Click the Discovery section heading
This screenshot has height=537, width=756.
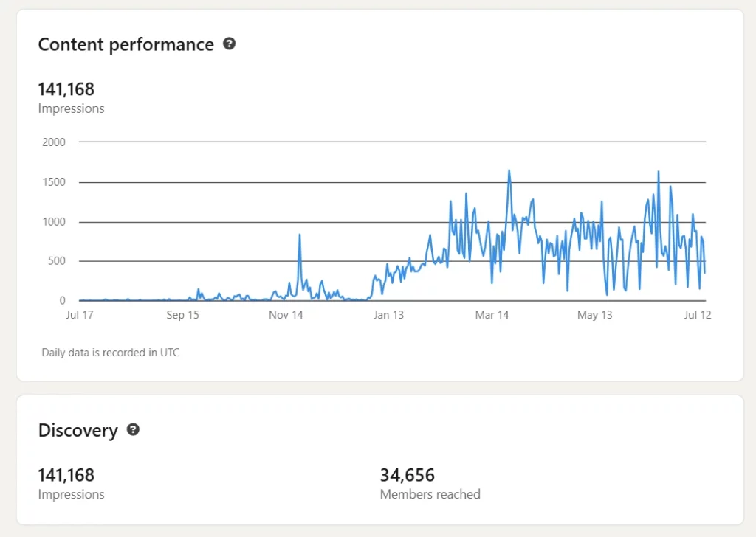click(78, 430)
